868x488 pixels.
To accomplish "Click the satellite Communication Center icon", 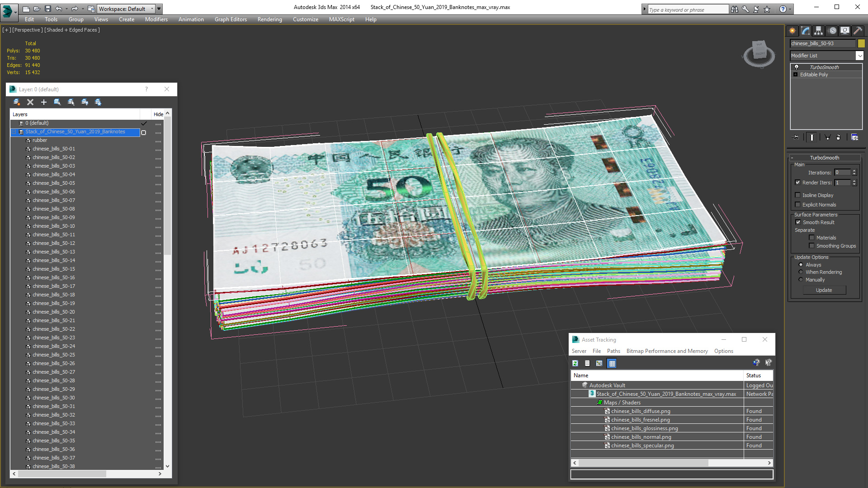I will (x=756, y=9).
